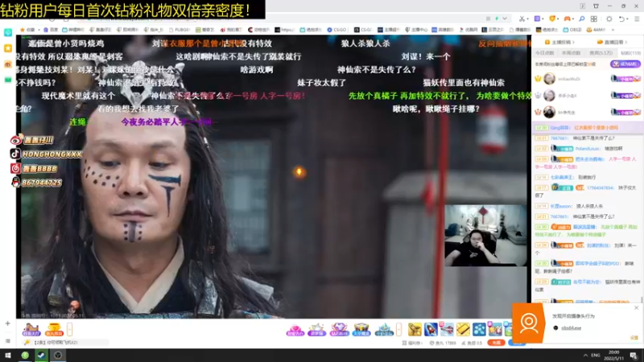Click the blue molecule gift icon
Screen dimensions: 644x362
479,329
